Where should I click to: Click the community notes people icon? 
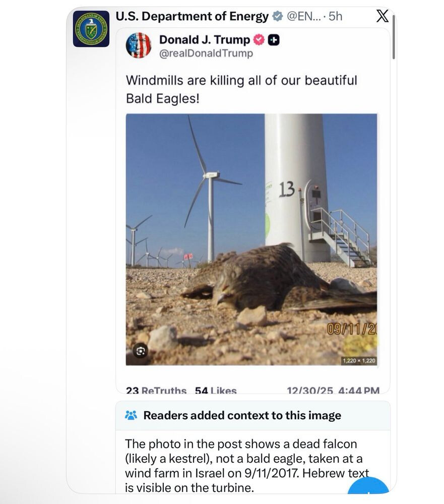point(131,415)
